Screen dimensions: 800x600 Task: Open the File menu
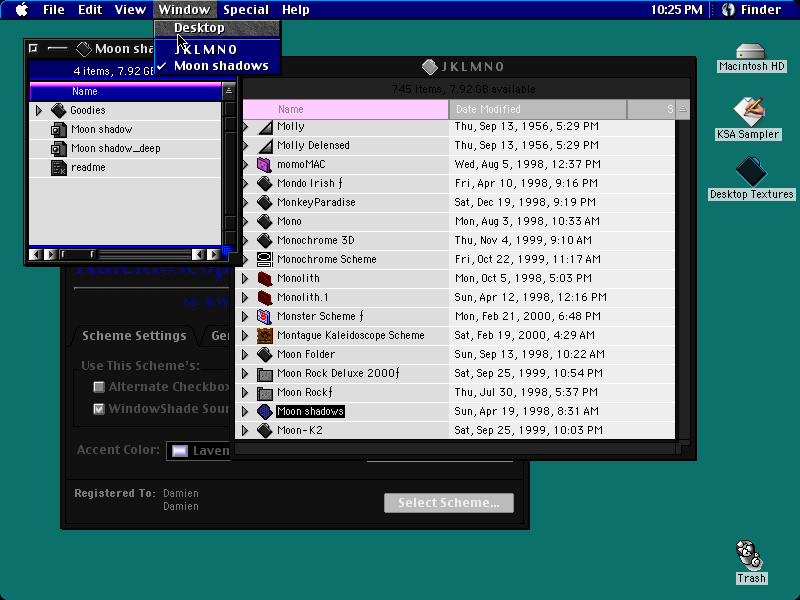pyautogui.click(x=54, y=10)
